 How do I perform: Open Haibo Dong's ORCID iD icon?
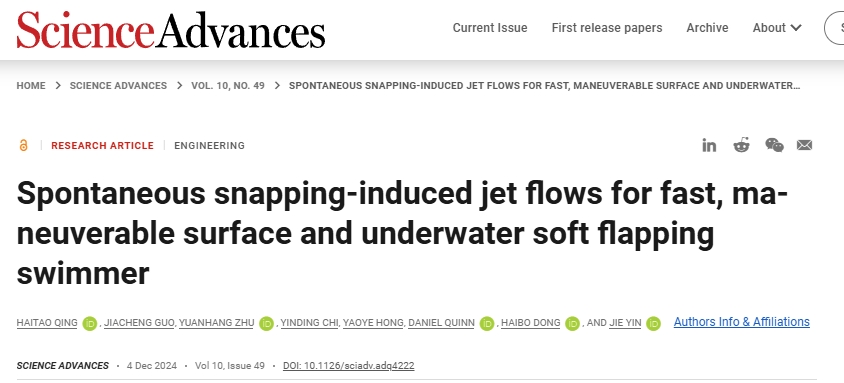(x=572, y=323)
